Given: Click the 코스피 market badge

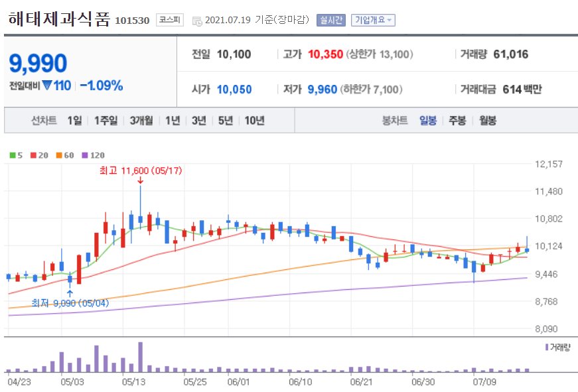Looking at the screenshot, I should (170, 19).
